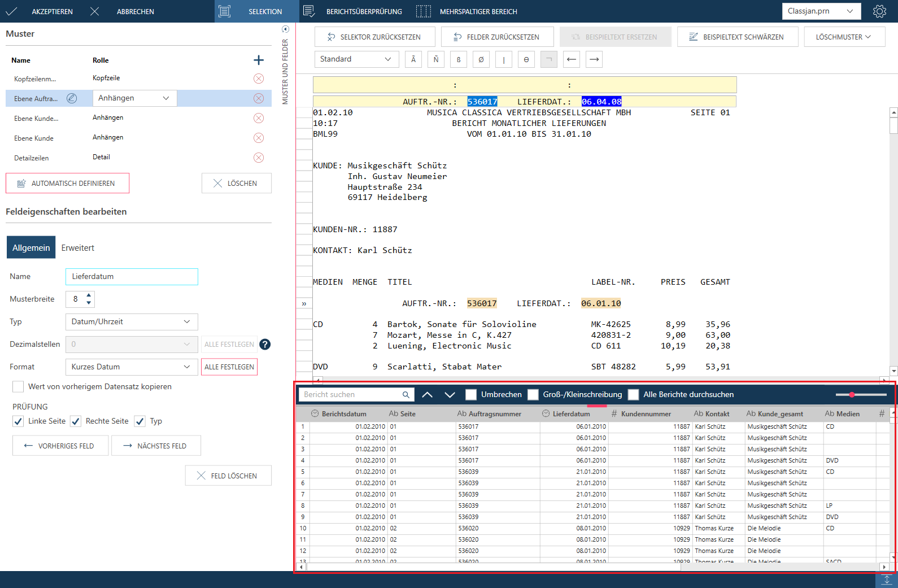Screen dimensions: 898x588
Task: Click the edit pencil icon on Ebene Auftra
Action: click(72, 98)
